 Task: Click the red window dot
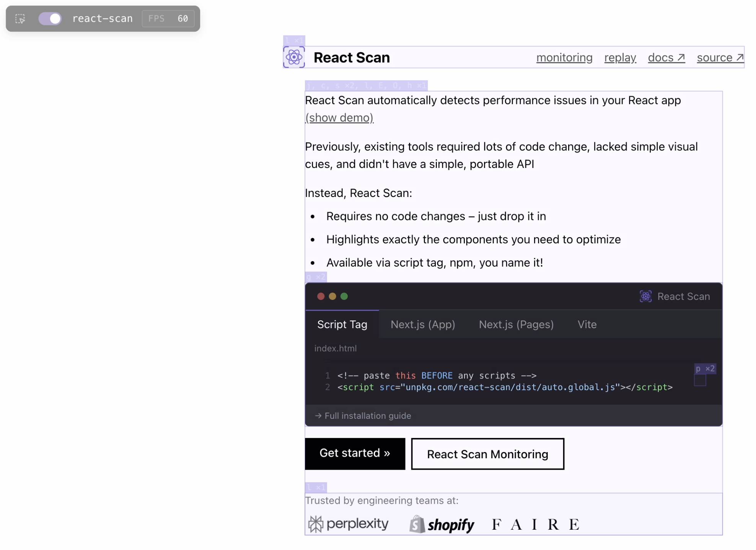click(x=321, y=296)
